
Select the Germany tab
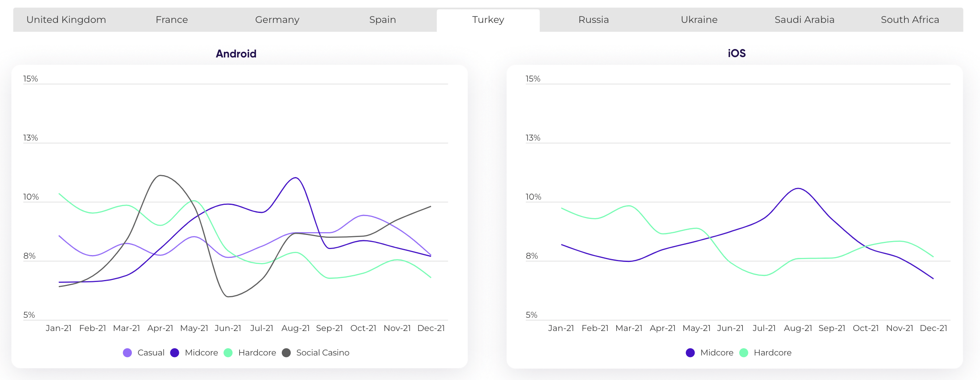click(x=277, y=20)
